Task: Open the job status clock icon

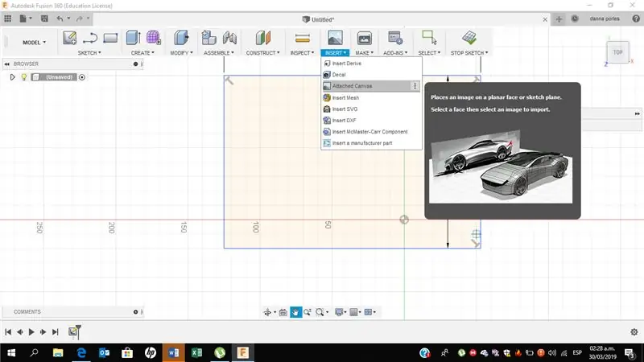Action: (x=575, y=19)
